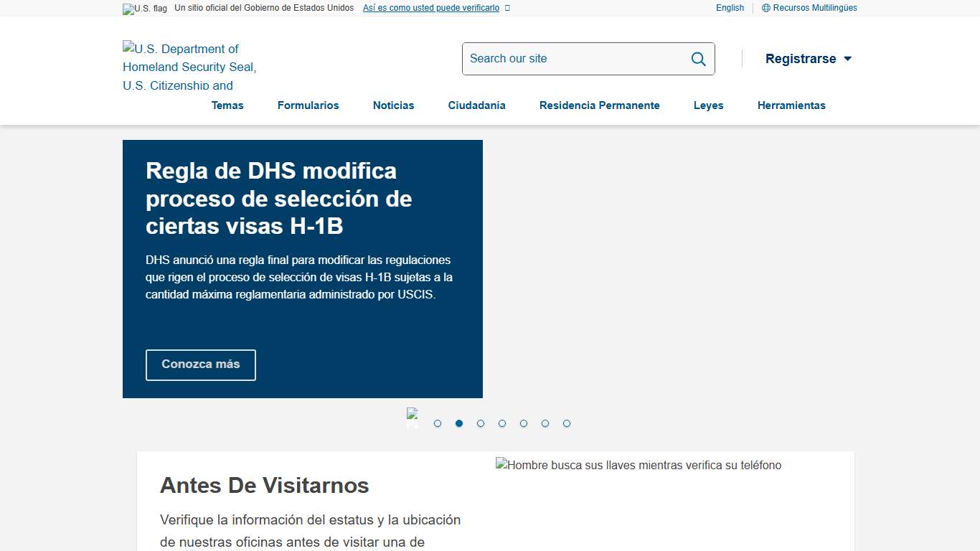This screenshot has width=980, height=551.
Task: Select the last carousel slide dot
Action: (x=567, y=423)
